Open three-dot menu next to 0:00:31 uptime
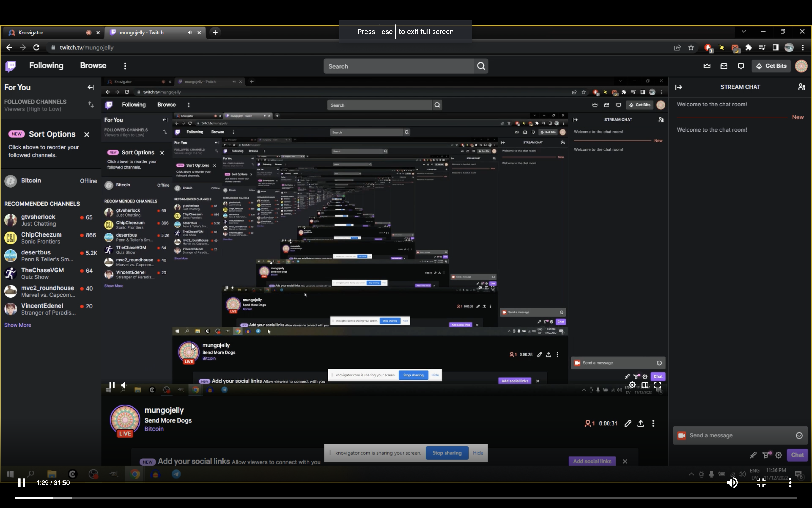Image resolution: width=812 pixels, height=508 pixels. [x=653, y=423]
